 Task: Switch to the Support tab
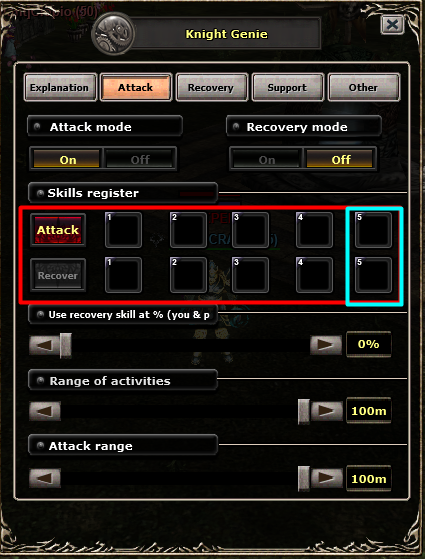(x=288, y=87)
